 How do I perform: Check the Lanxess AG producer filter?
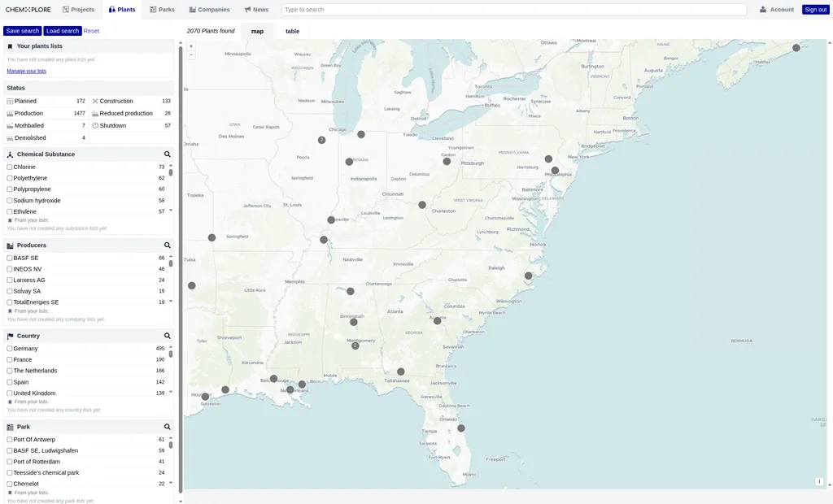tap(10, 280)
